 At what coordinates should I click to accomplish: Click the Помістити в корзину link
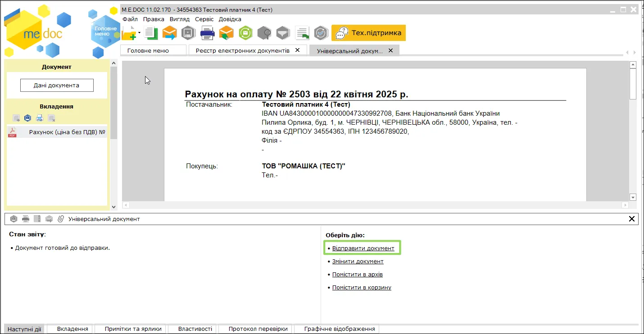tap(362, 287)
